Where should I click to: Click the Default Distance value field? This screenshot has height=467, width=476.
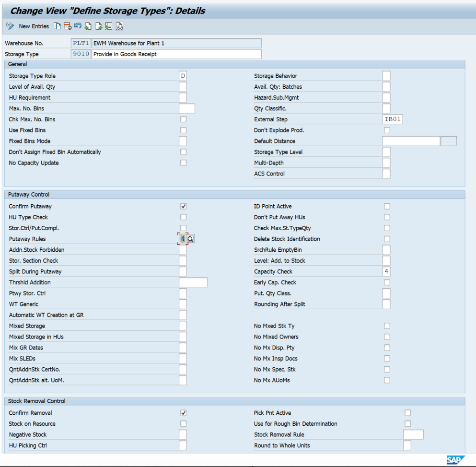(411, 141)
